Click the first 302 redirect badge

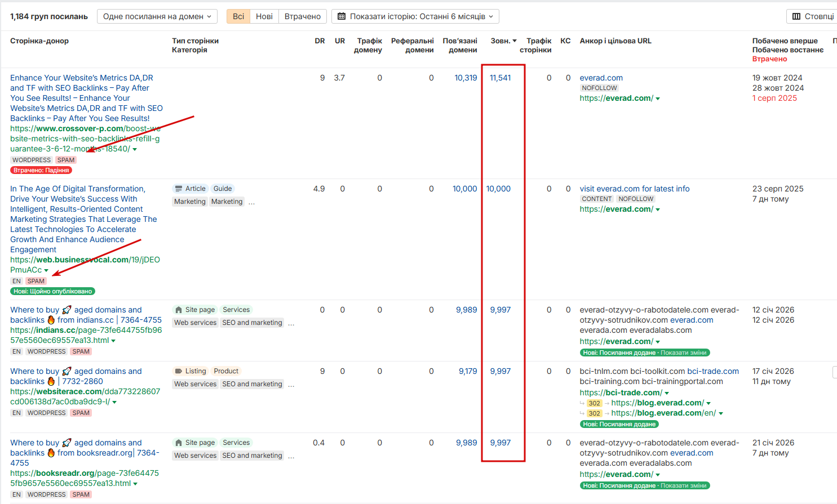point(594,403)
